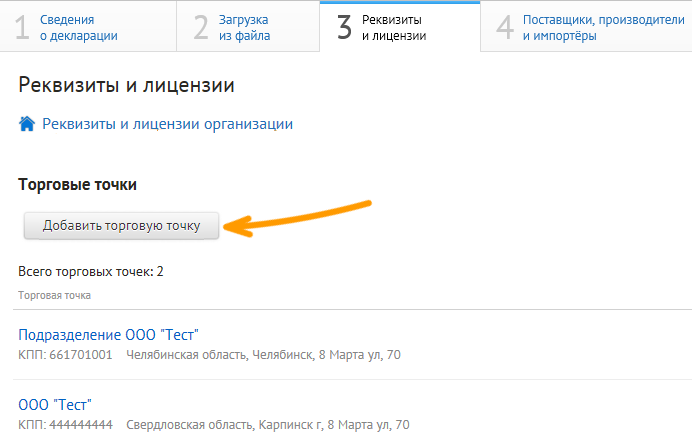692x438 pixels.
Task: Open step 1 Сведения о декларации tab
Action: pyautogui.click(x=88, y=27)
